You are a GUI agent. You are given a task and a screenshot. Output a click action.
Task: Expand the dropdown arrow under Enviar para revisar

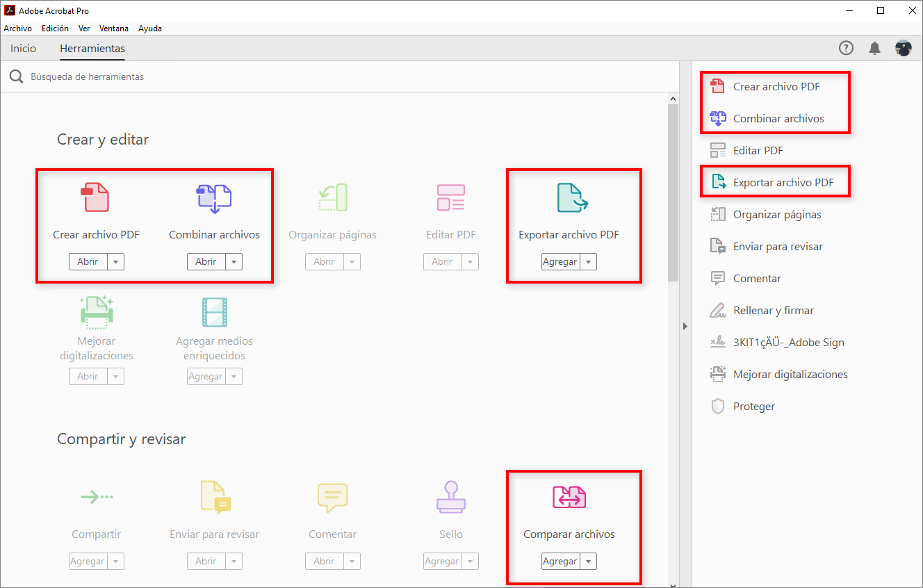[x=234, y=562]
